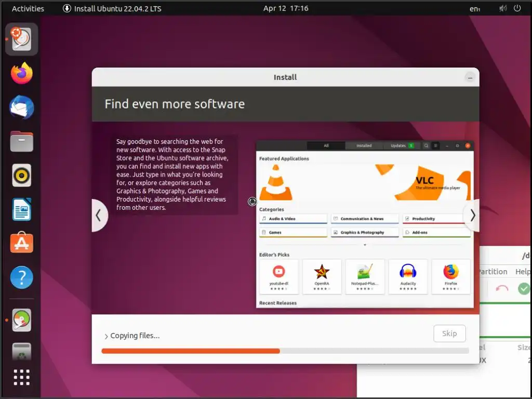Click the sound volume icon in top bar
This screenshot has height=399, width=532.
502,8
